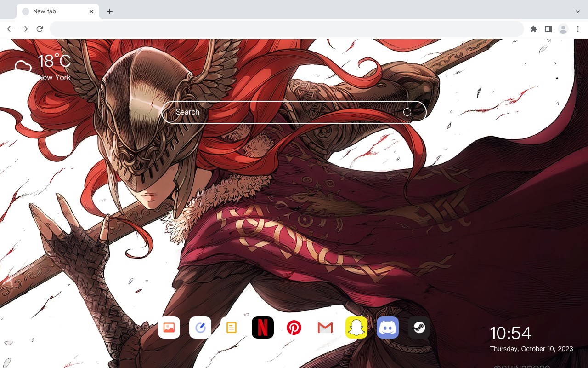Screen dimensions: 588x368
Task: Go forward with the browser forward arrow
Action: coord(25,29)
